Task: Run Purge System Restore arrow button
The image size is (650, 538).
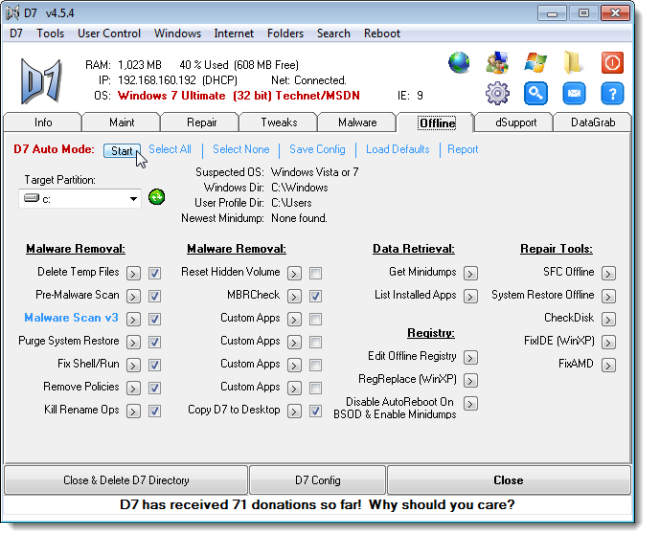Action: pyautogui.click(x=133, y=342)
